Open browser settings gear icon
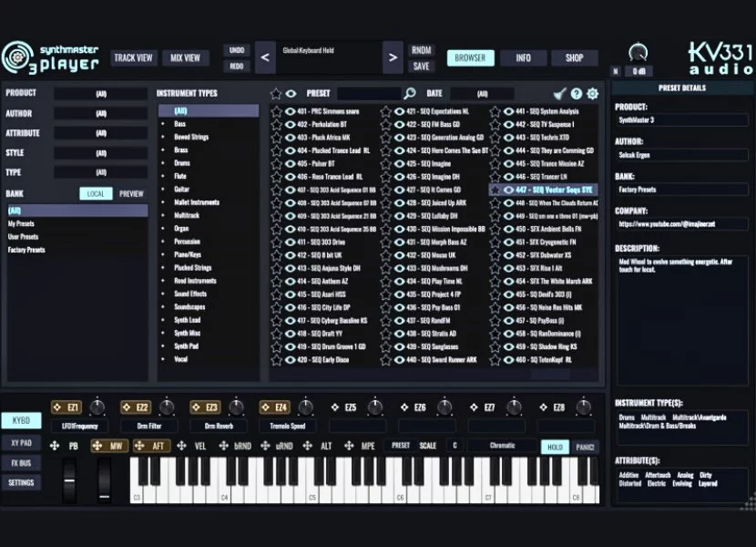 pos(593,93)
